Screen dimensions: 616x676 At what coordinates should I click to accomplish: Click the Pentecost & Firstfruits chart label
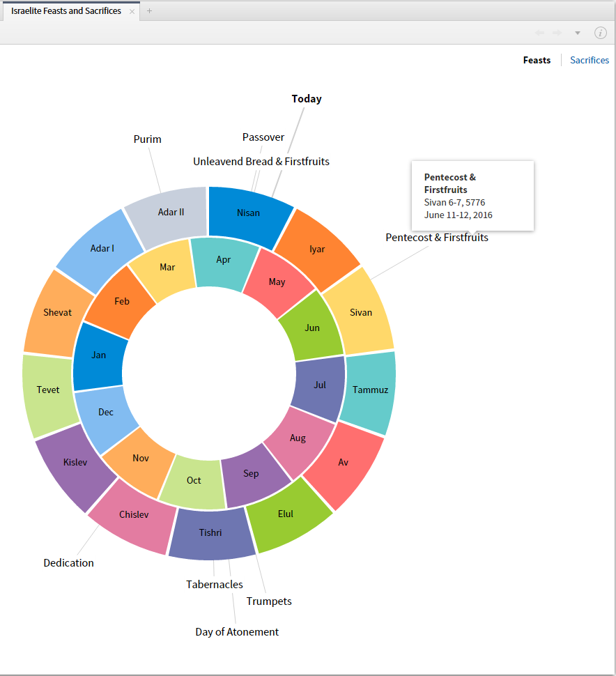pos(437,238)
